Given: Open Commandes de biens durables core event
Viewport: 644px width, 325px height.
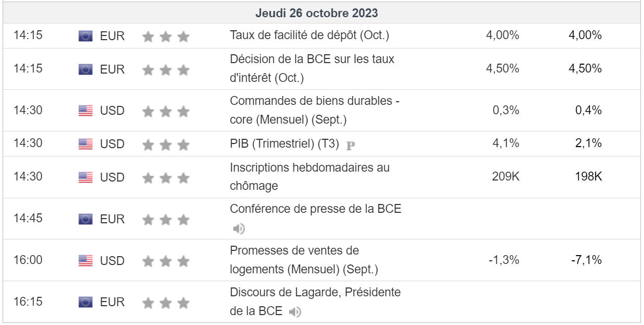Looking at the screenshot, I should click(x=315, y=110).
